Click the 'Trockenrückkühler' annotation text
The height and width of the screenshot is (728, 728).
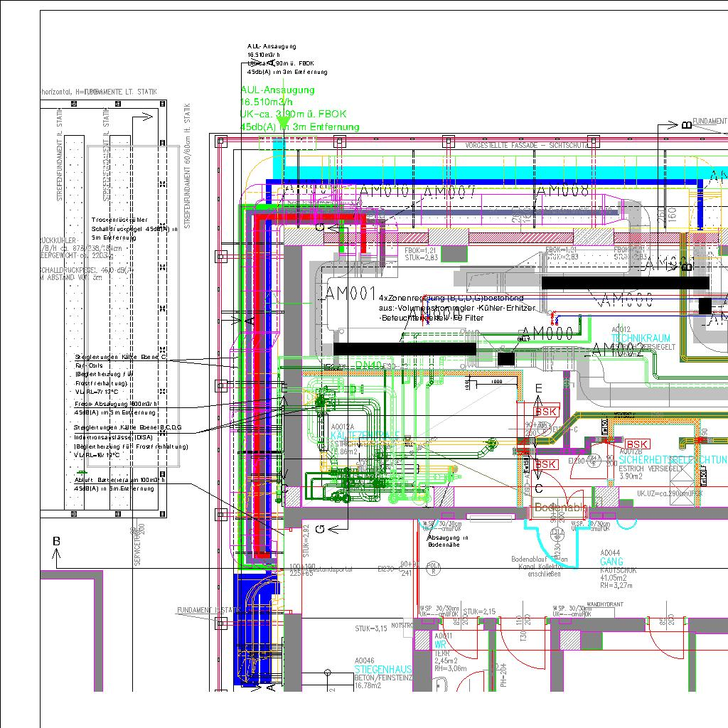[119, 220]
